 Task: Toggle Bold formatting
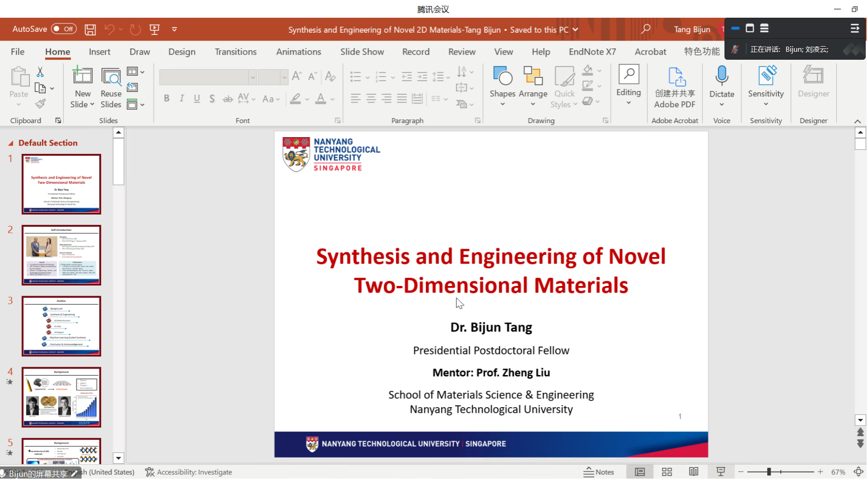click(166, 98)
